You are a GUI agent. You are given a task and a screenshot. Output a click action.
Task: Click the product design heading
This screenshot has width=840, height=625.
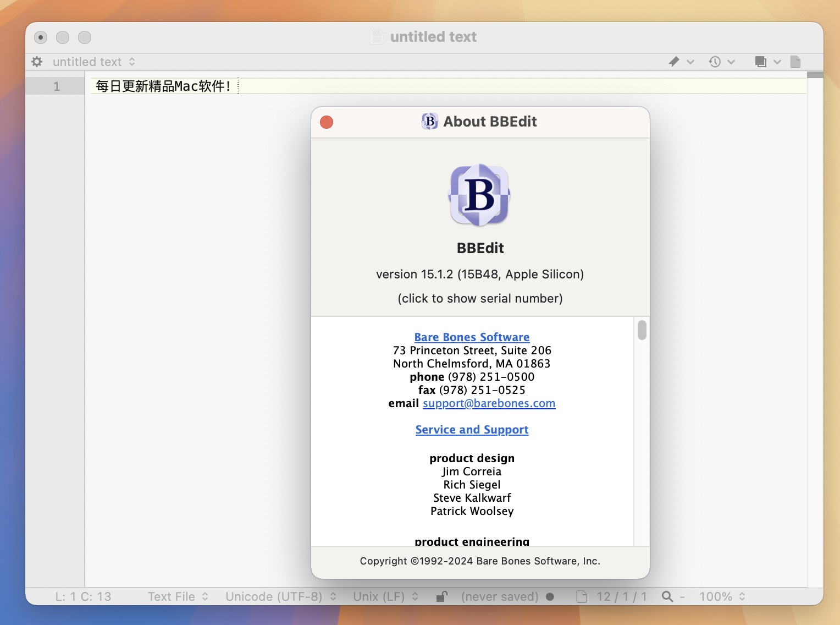pos(472,458)
